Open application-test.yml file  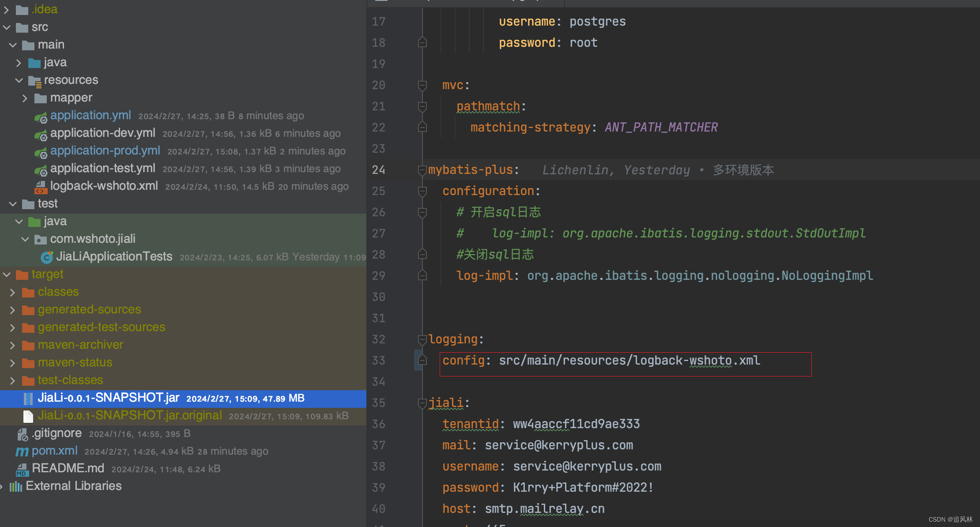[103, 169]
